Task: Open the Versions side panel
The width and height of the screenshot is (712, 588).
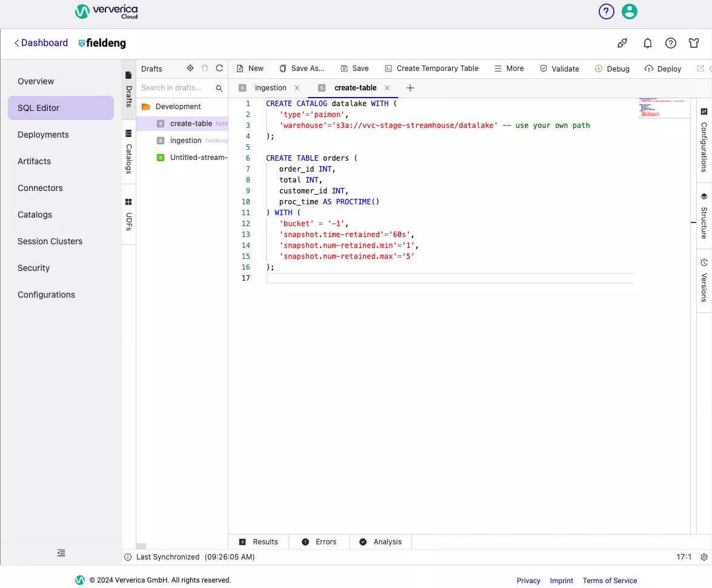Action: click(704, 281)
